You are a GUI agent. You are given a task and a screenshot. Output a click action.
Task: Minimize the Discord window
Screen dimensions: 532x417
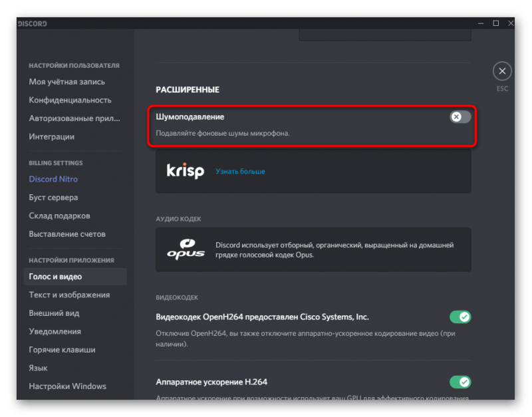point(481,23)
